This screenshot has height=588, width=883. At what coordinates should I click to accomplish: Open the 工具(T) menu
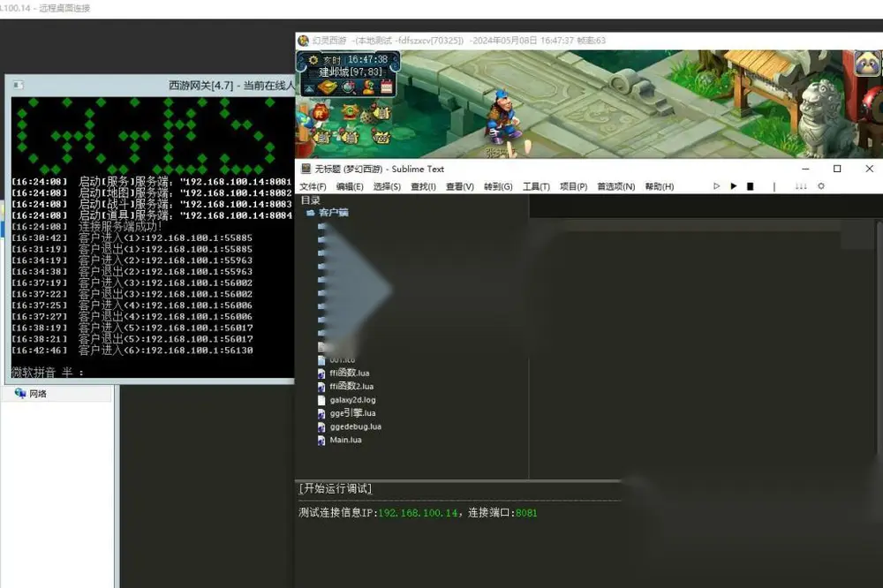(x=536, y=186)
